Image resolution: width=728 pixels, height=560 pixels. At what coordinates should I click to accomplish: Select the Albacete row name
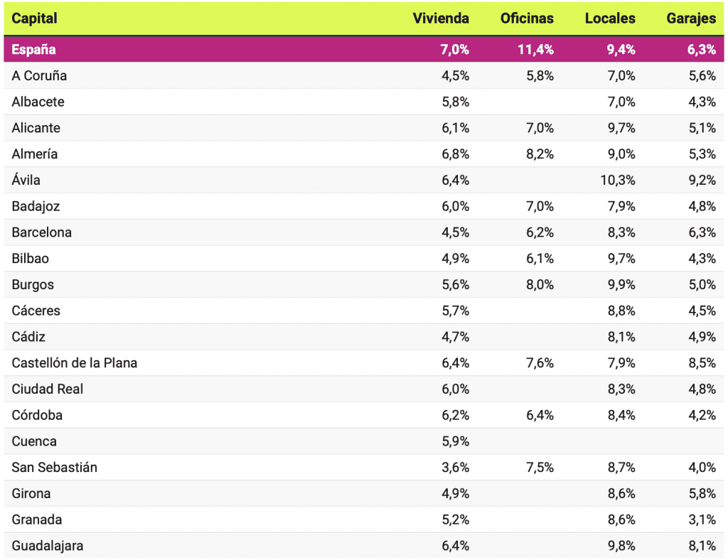(x=38, y=102)
